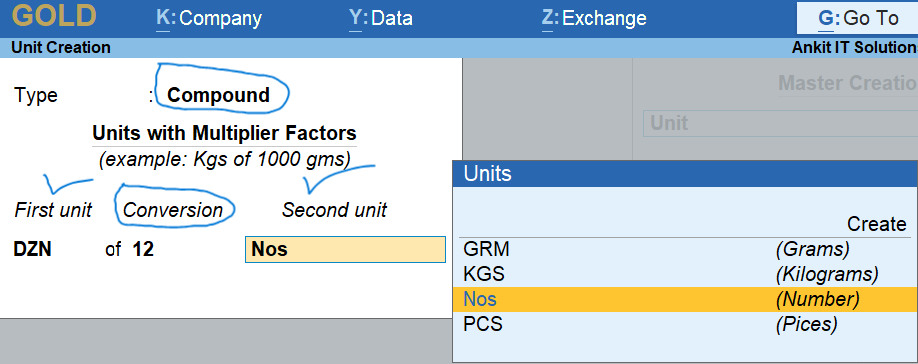Click the G: Go To button
918x364 pixels.
(x=858, y=19)
